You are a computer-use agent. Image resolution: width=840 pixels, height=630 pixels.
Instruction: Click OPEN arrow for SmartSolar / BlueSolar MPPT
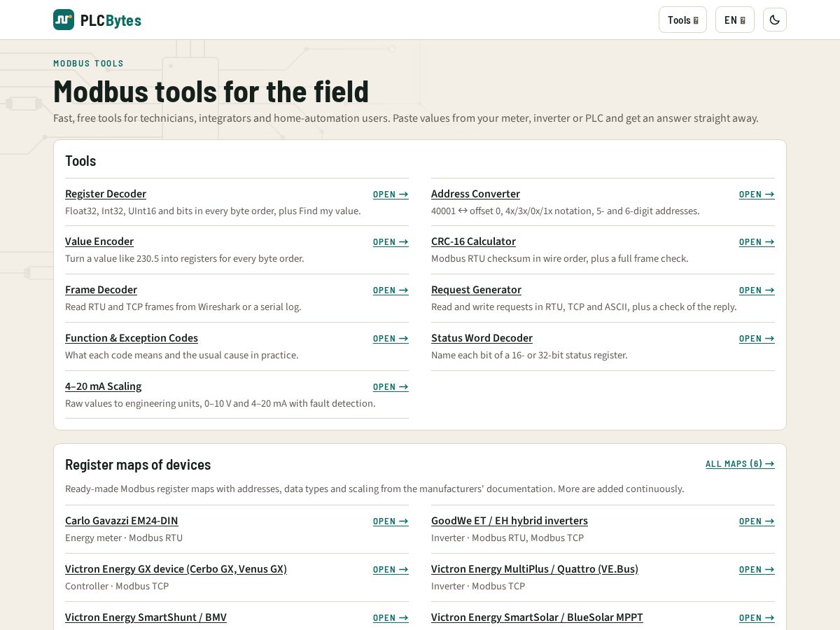(x=757, y=618)
